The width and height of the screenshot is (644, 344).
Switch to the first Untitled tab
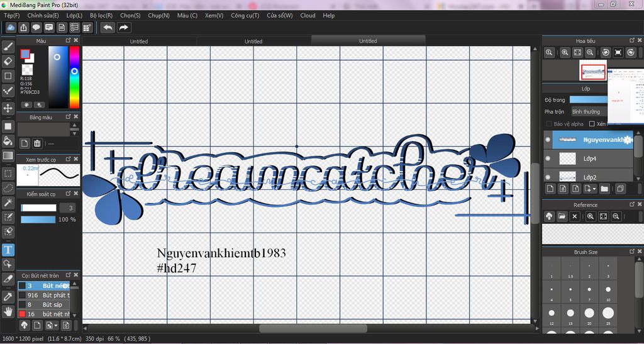click(x=139, y=42)
